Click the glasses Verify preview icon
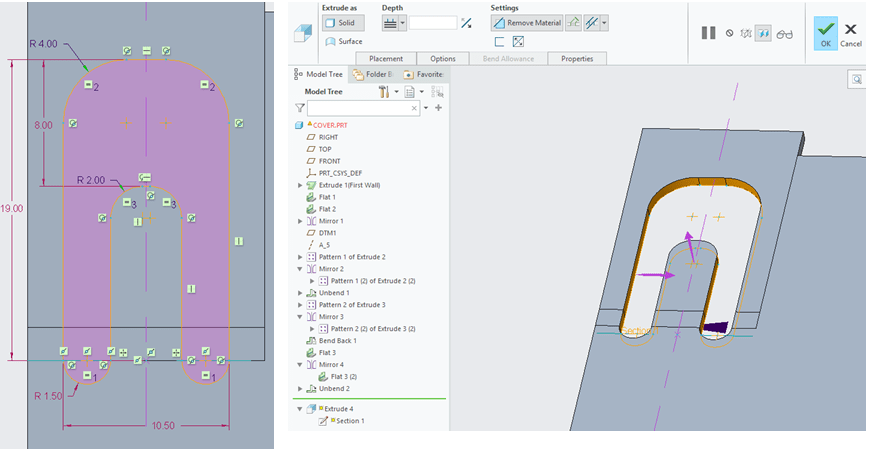The image size is (871, 449). pos(785,33)
